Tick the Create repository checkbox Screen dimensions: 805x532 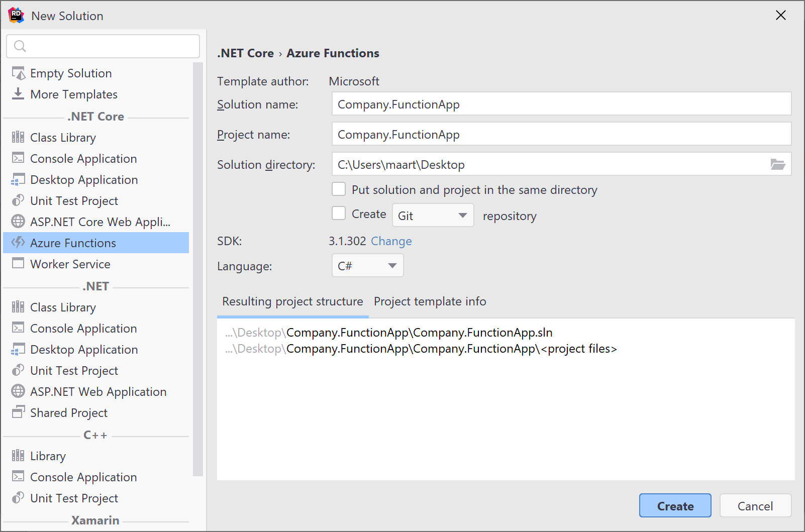(339, 214)
